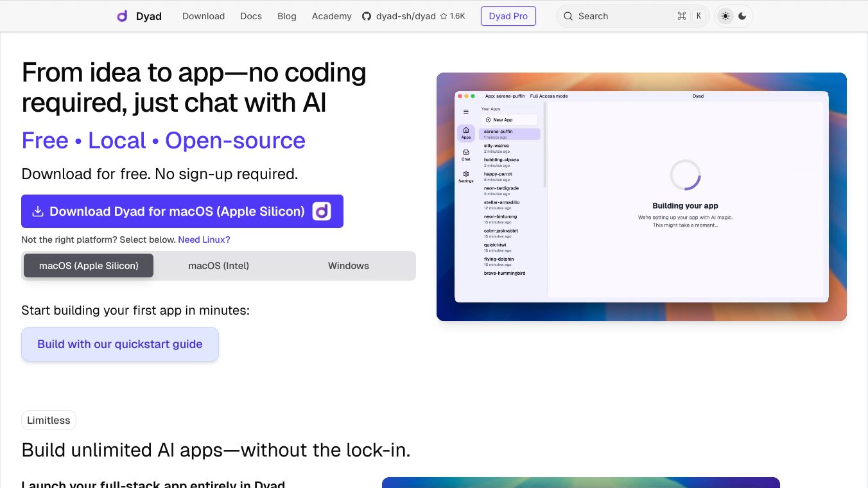Click stellar-armadillo row in app preview
Viewport: 868px width, 488px height.
coord(510,205)
